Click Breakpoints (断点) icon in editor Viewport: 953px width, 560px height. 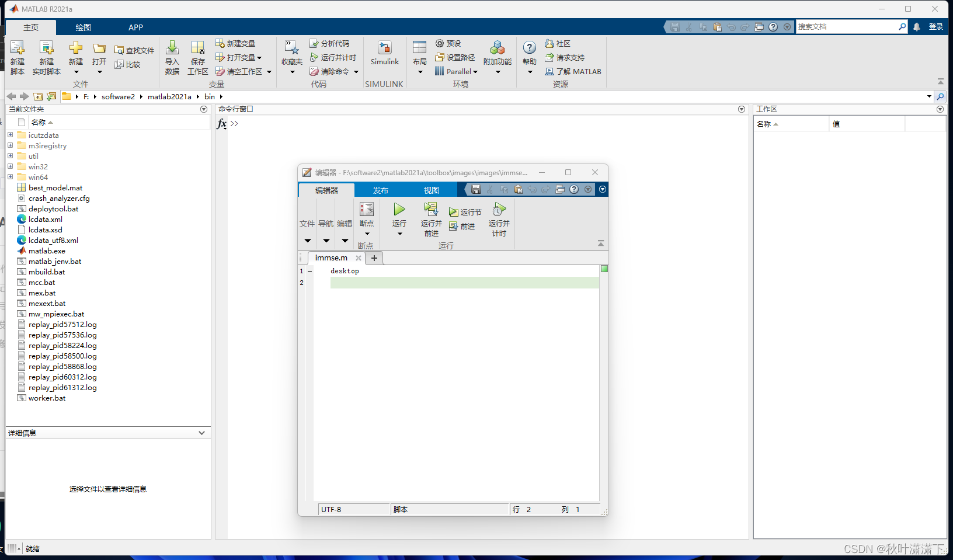click(x=367, y=209)
